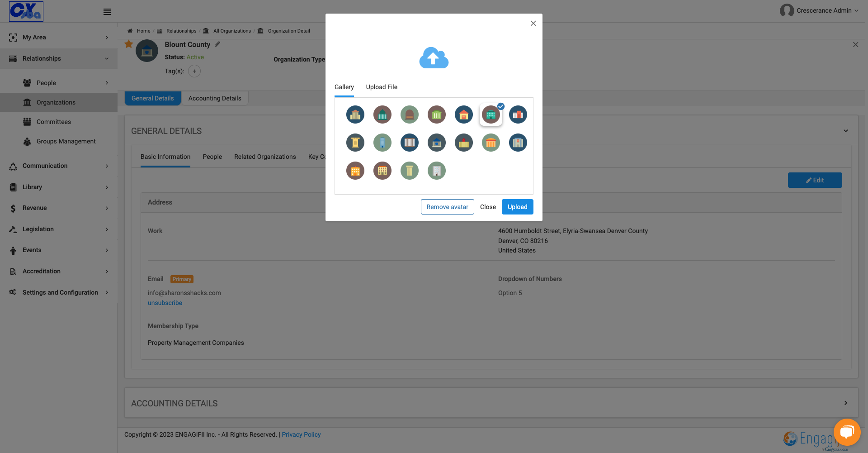Click the Edit button
The width and height of the screenshot is (868, 453).
pyautogui.click(x=815, y=180)
